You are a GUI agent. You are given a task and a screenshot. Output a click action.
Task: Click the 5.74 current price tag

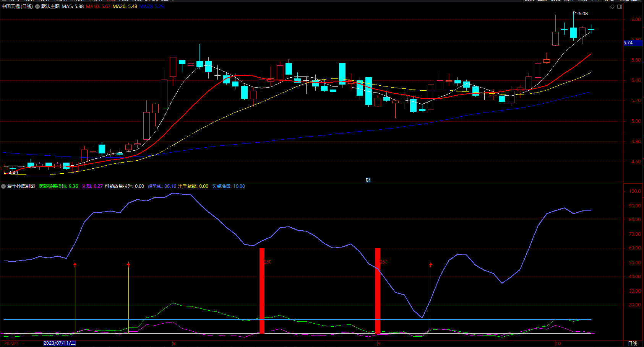[633, 43]
